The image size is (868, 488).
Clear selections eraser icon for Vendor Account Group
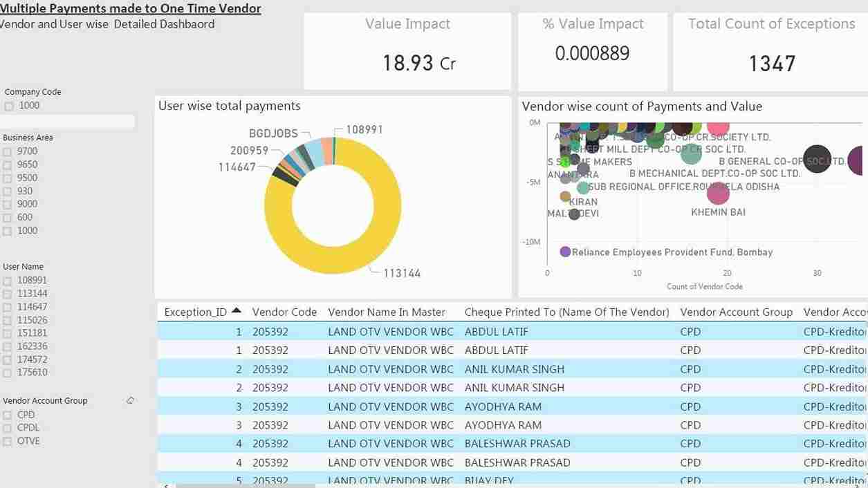tap(130, 400)
